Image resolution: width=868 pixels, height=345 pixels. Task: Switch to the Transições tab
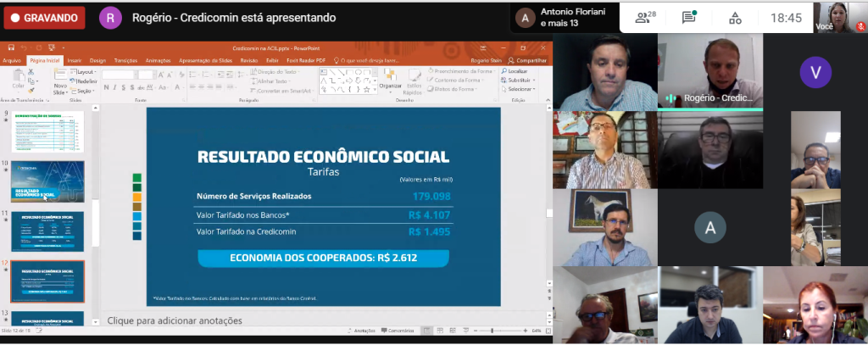click(x=125, y=60)
